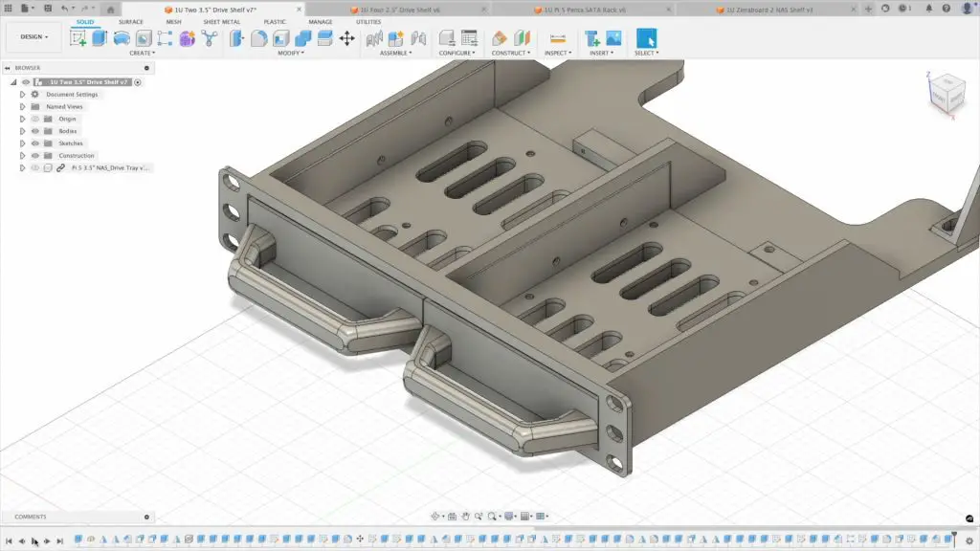Open the DESIGN workspace dropdown

[33, 36]
